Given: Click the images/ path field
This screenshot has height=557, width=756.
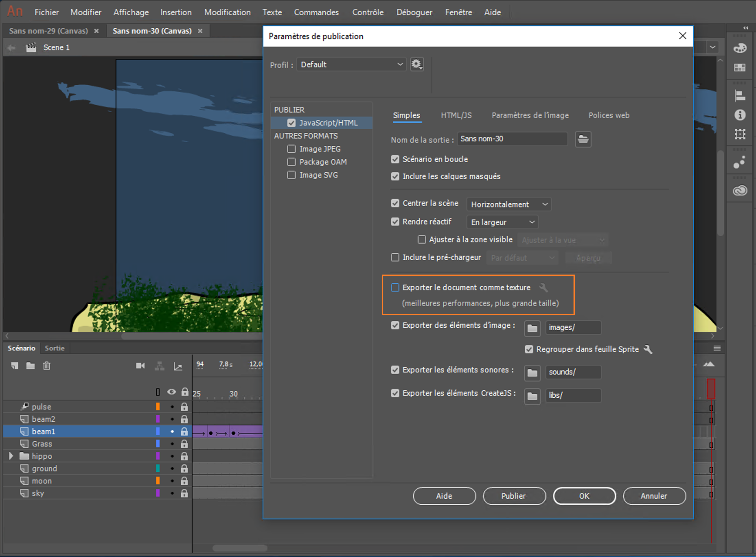Looking at the screenshot, I should pyautogui.click(x=573, y=328).
